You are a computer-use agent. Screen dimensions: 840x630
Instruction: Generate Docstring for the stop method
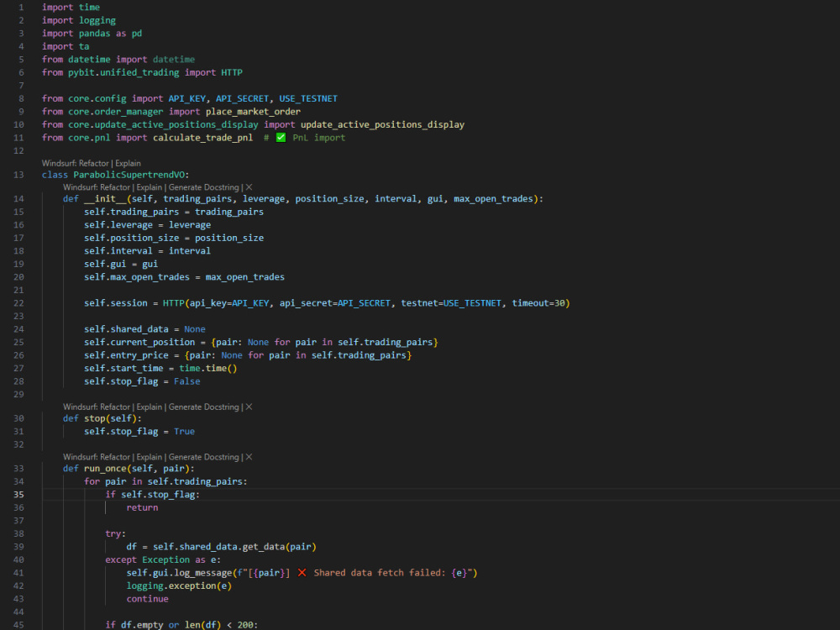tap(203, 407)
